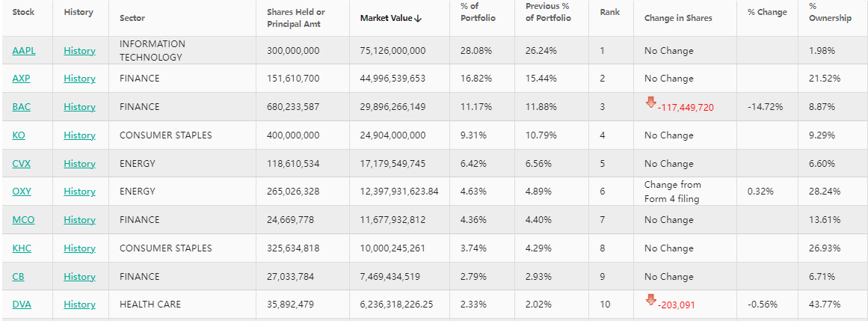Viewport: 868px width, 321px height.
Task: Click the red down arrow in BAC row
Action: coord(651,103)
